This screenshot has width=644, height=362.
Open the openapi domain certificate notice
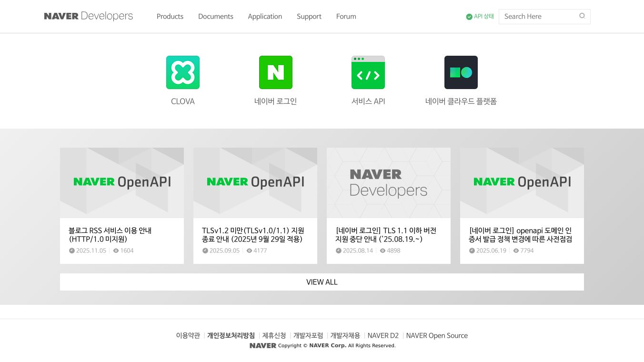pyautogui.click(x=521, y=234)
